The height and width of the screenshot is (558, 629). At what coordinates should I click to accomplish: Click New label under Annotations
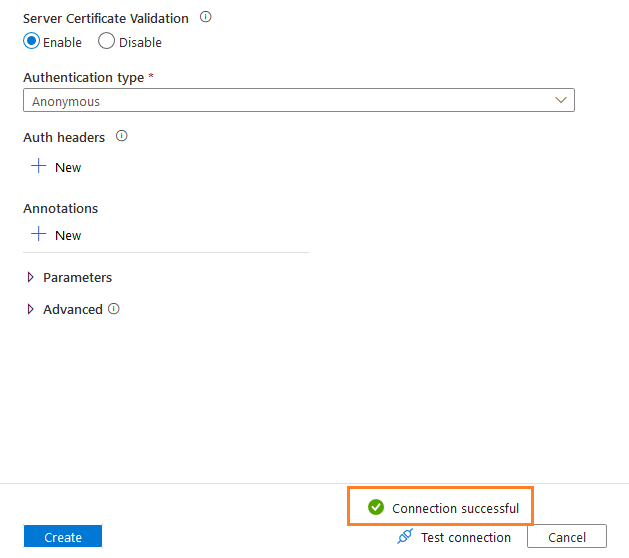pyautogui.click(x=68, y=236)
